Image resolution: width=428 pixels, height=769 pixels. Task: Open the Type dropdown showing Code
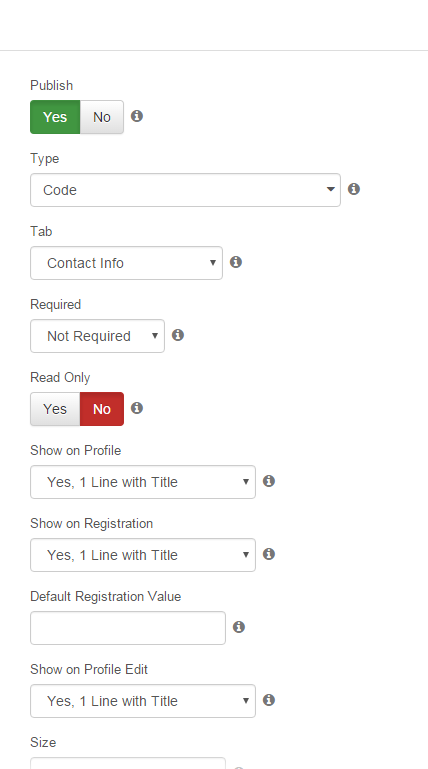185,190
